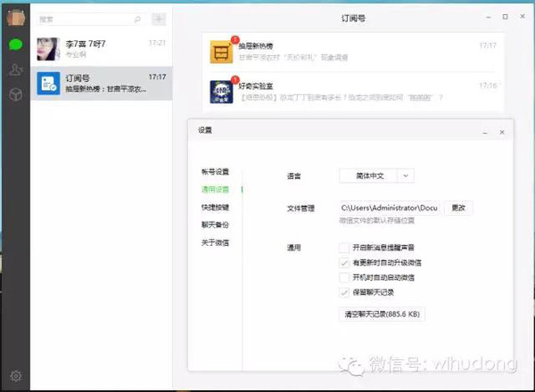Switch to 聊天备份 settings tab
Screen dimensions: 535x392
(215, 225)
